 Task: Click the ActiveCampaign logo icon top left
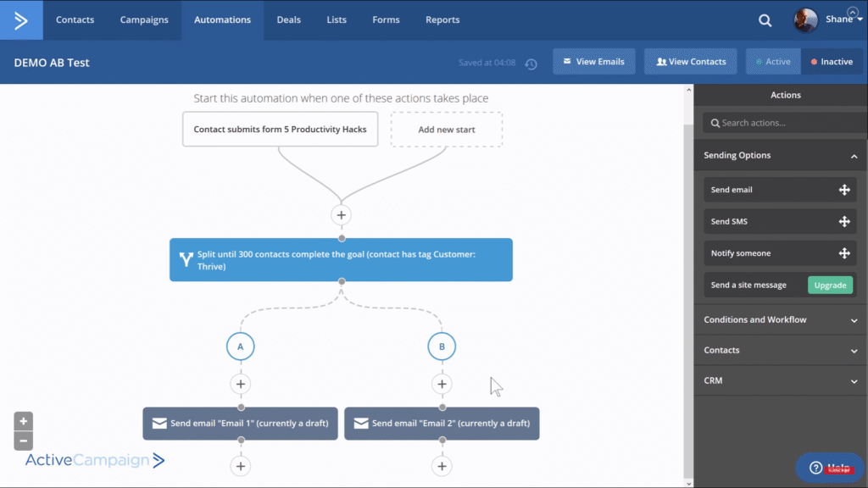click(x=21, y=19)
